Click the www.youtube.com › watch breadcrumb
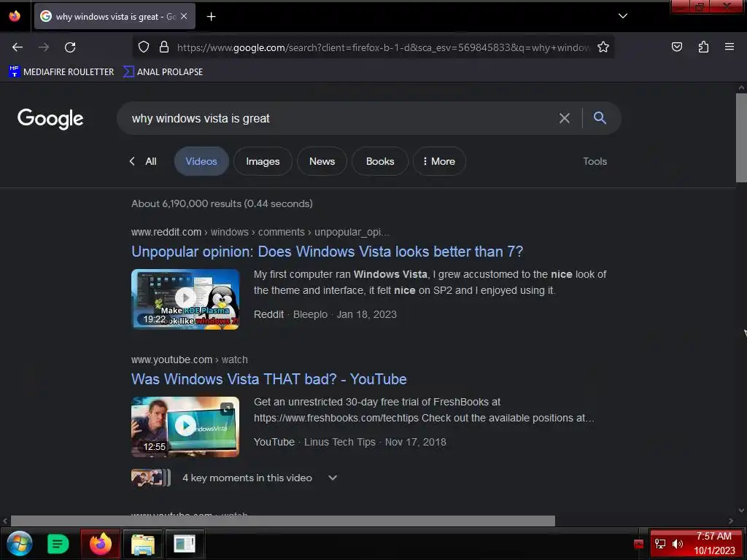Image resolution: width=747 pixels, height=560 pixels. point(190,359)
